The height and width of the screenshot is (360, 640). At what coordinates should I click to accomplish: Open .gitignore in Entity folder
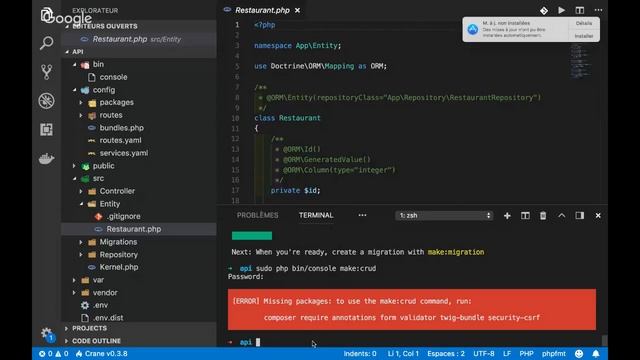[123, 216]
